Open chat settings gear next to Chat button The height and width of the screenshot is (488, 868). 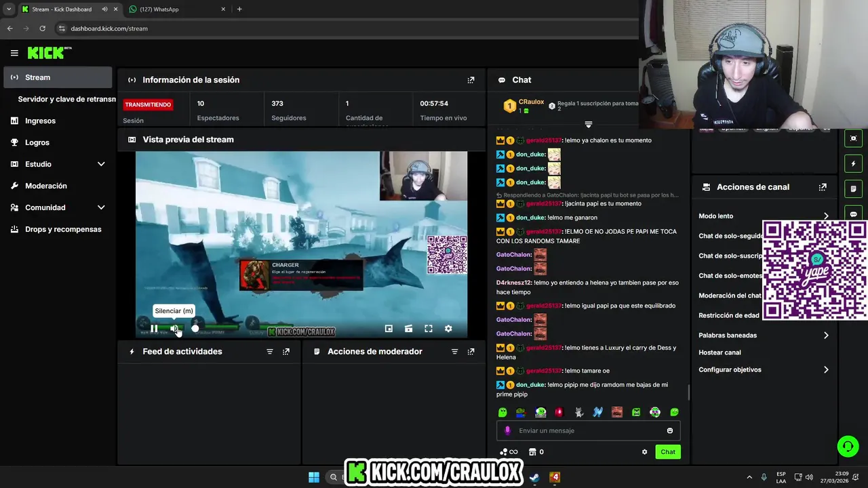644,452
